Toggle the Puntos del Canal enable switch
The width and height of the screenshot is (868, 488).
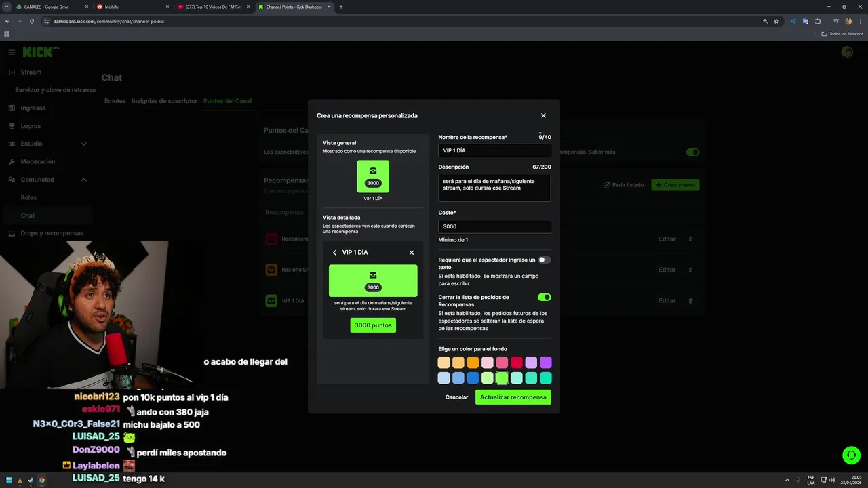(x=692, y=152)
